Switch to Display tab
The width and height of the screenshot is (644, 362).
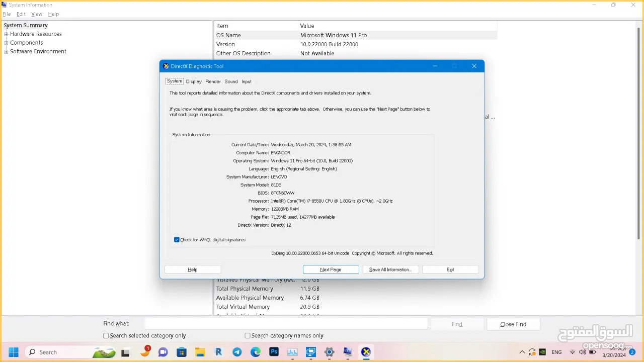click(194, 81)
